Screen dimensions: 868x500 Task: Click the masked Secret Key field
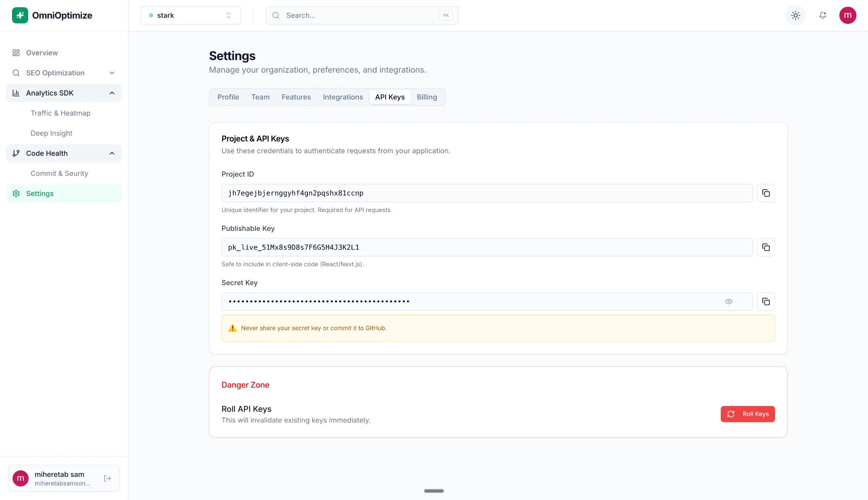click(x=487, y=301)
